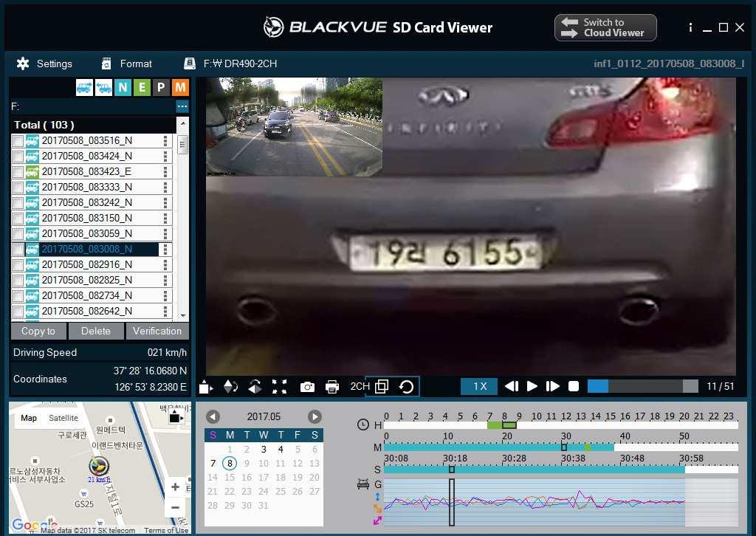Open options menu for 20170508_083516_N
Viewport: 756px width, 536px height.
point(165,141)
